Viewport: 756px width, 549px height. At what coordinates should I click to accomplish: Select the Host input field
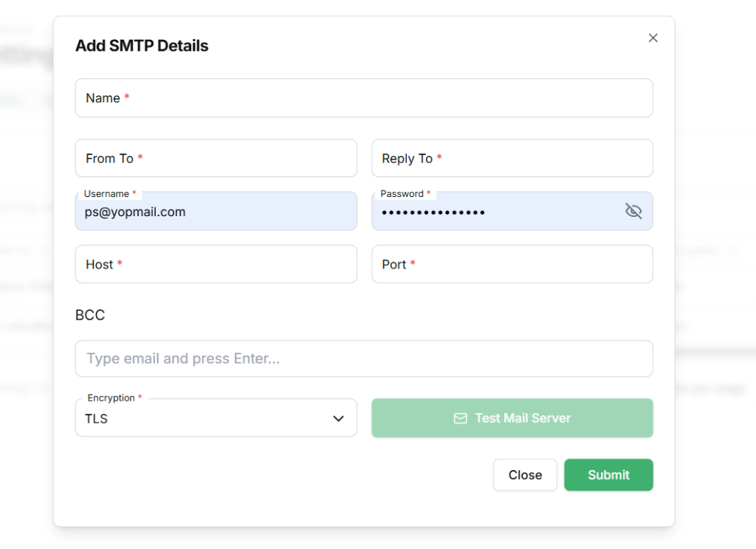pos(216,264)
